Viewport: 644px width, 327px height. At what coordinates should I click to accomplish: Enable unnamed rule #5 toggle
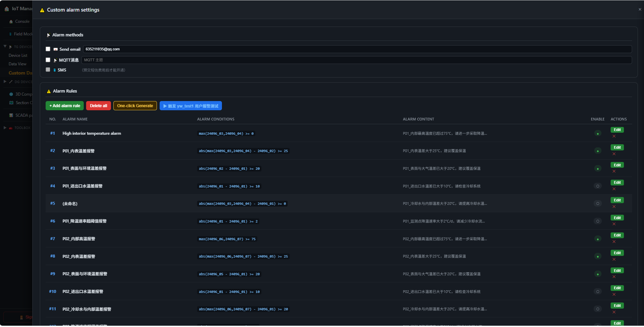(598, 203)
